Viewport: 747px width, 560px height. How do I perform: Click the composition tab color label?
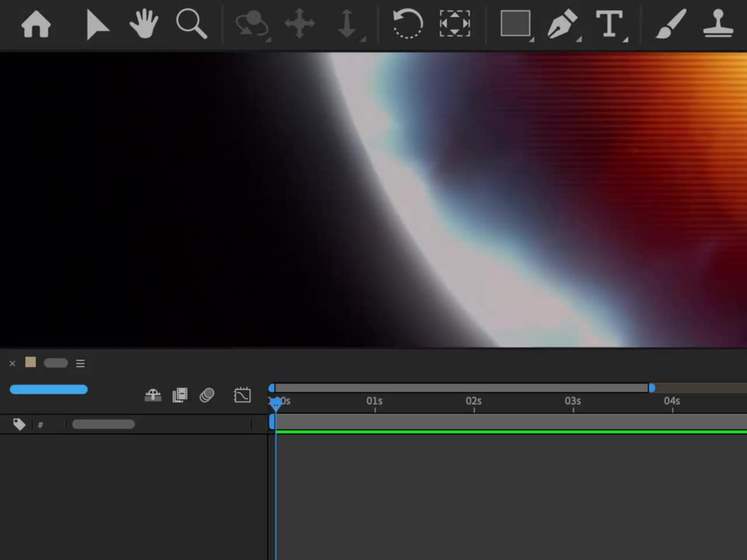(x=30, y=362)
